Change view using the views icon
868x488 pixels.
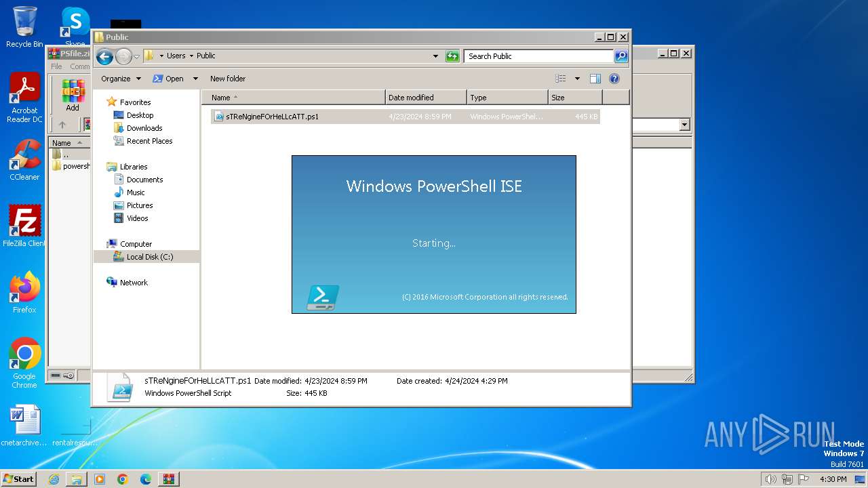coord(561,79)
